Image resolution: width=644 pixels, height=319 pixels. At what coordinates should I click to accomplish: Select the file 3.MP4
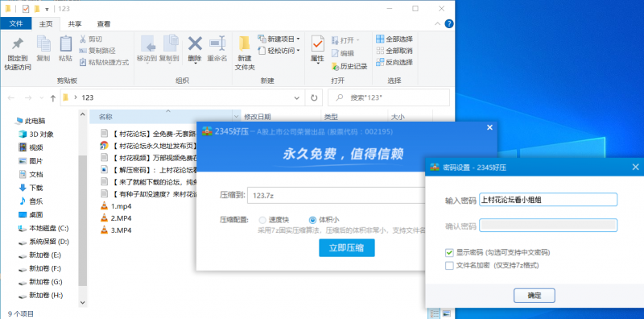pos(116,230)
